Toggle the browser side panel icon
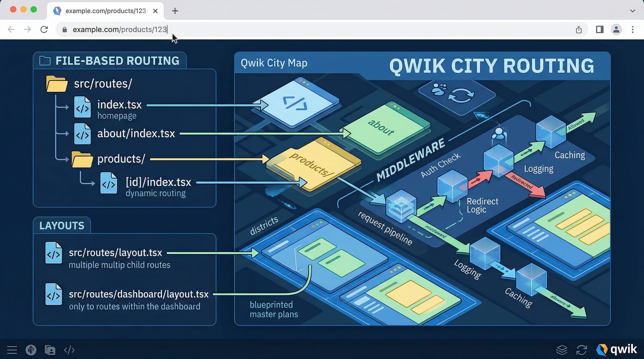 coord(600,30)
